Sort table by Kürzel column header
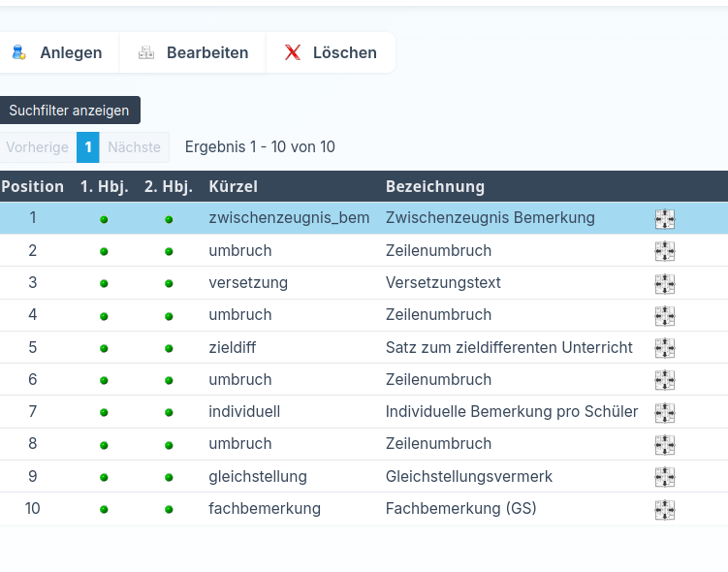Image resolution: width=728 pixels, height=572 pixels. 233,186
